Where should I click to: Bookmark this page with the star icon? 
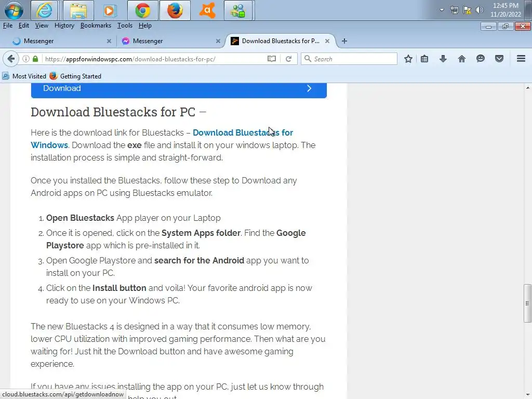pyautogui.click(x=408, y=59)
